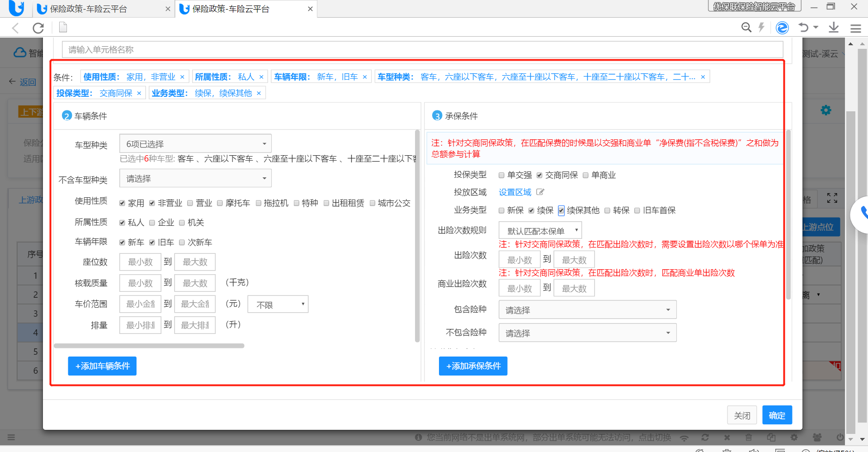
Task: Check the 出租租赁 checkbox
Action: pyautogui.click(x=326, y=203)
